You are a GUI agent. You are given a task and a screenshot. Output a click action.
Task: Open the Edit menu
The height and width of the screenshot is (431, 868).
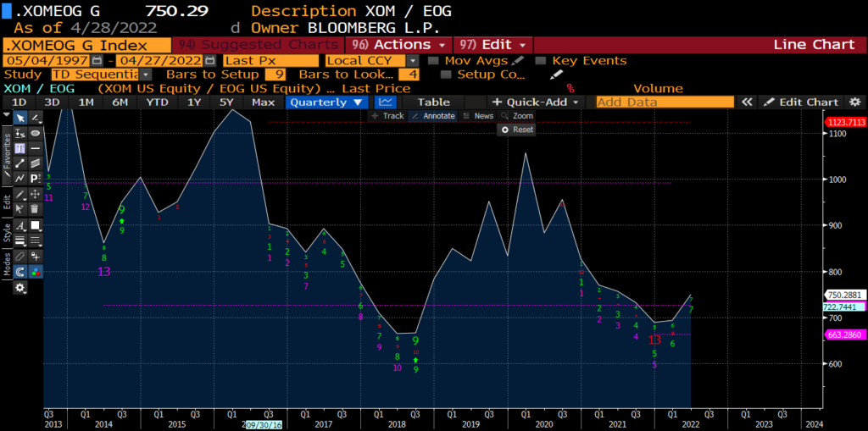point(493,45)
